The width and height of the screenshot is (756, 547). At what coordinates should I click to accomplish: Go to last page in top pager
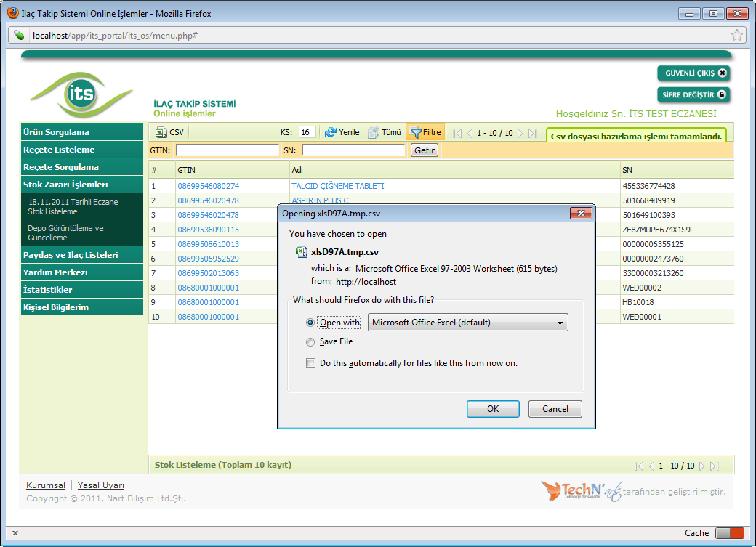click(533, 133)
